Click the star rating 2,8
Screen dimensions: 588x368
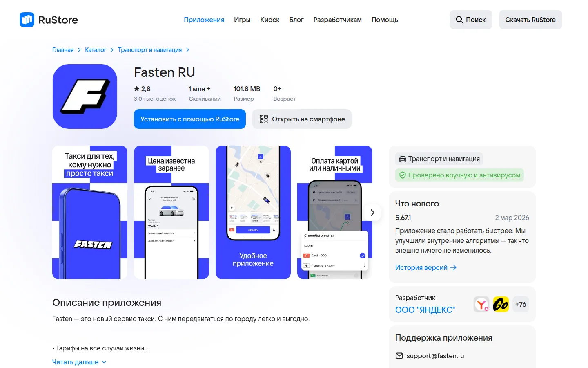coord(142,89)
